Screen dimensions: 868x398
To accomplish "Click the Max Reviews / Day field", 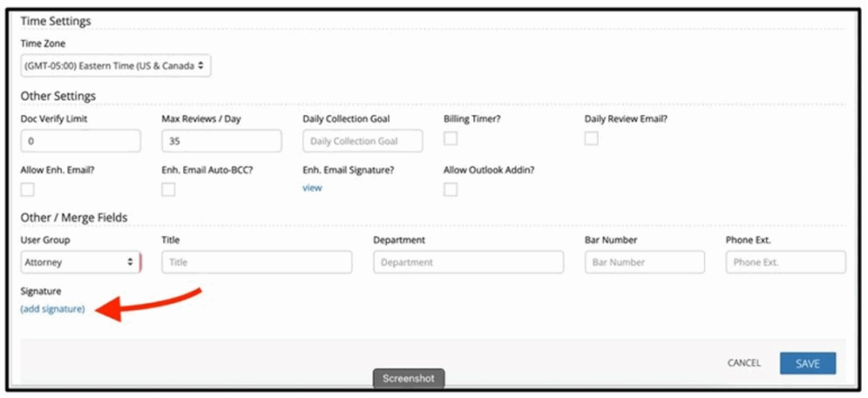I will (221, 141).
